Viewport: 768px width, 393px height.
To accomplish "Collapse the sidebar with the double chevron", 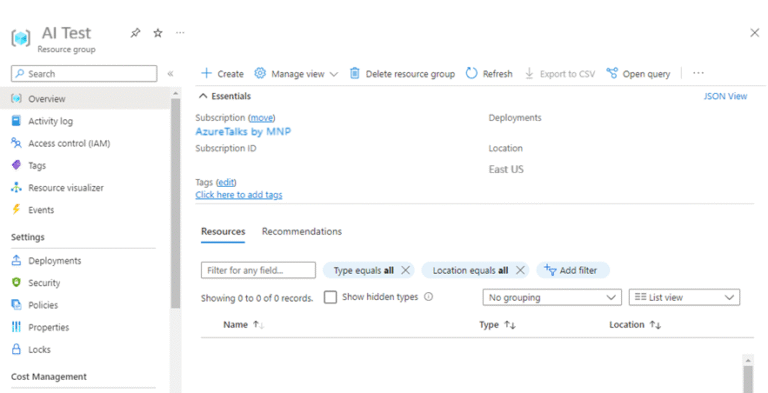I will pyautogui.click(x=170, y=74).
